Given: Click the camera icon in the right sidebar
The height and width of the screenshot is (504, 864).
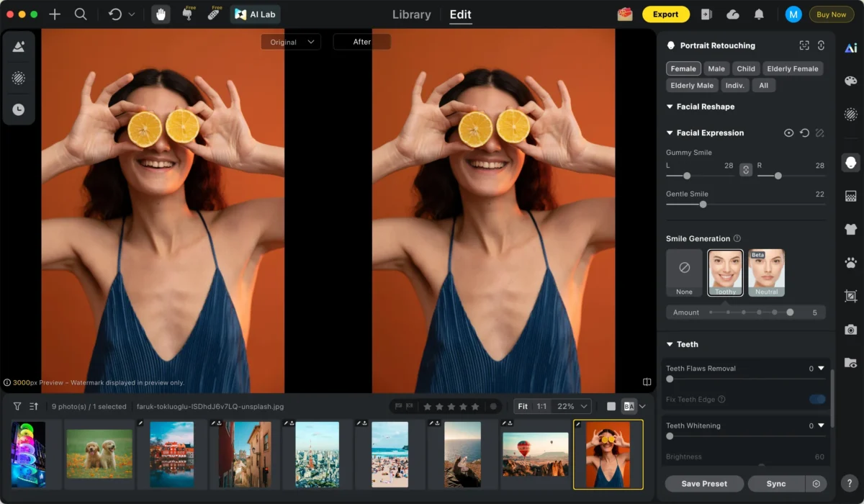Looking at the screenshot, I should point(850,330).
